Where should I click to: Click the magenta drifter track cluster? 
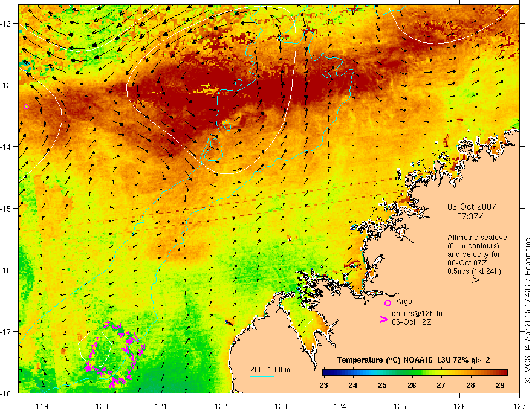(115, 354)
